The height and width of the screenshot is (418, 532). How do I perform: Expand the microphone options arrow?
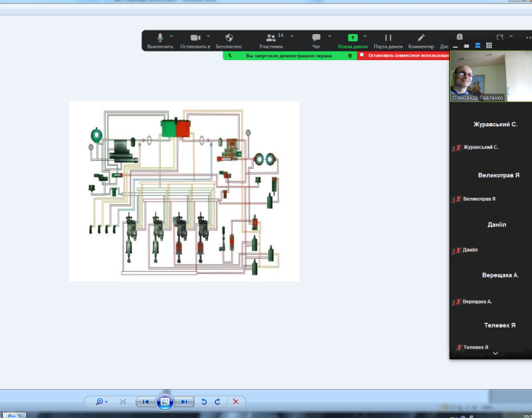(172, 35)
